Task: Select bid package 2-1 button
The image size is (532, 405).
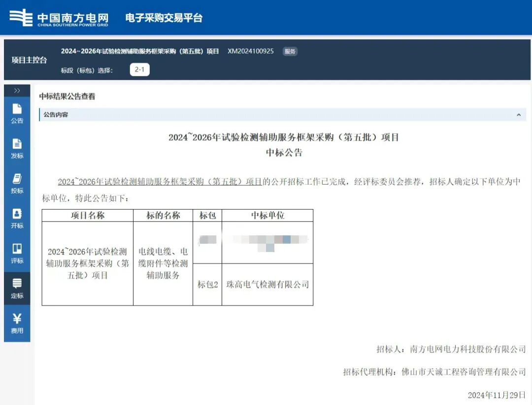Action: pos(139,69)
